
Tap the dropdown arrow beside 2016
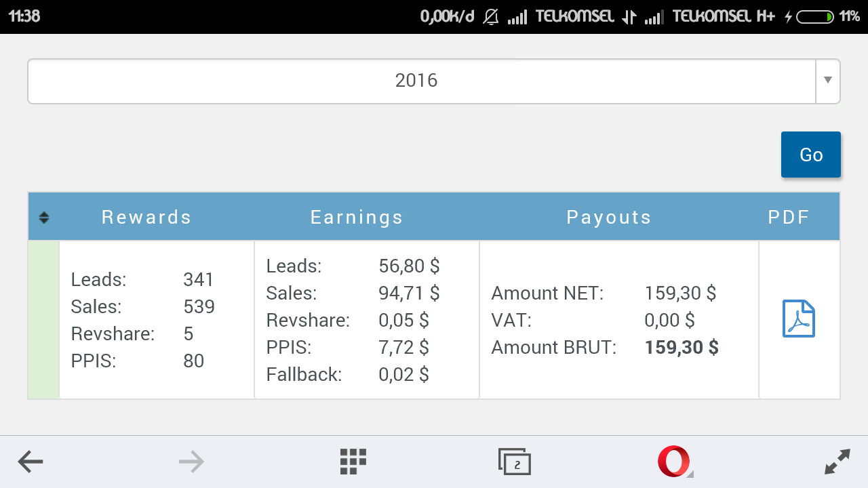click(x=827, y=81)
